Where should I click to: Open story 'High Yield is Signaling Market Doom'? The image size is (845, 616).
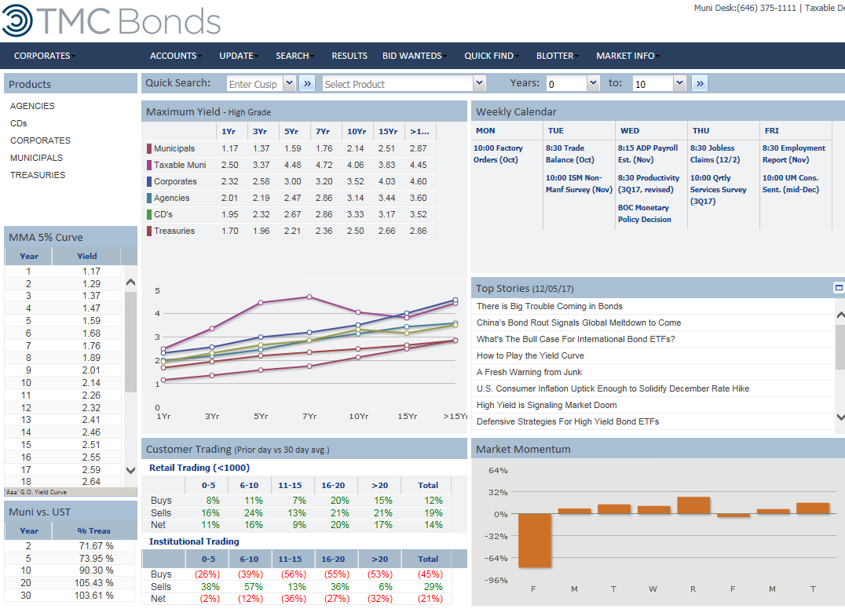[x=547, y=405]
